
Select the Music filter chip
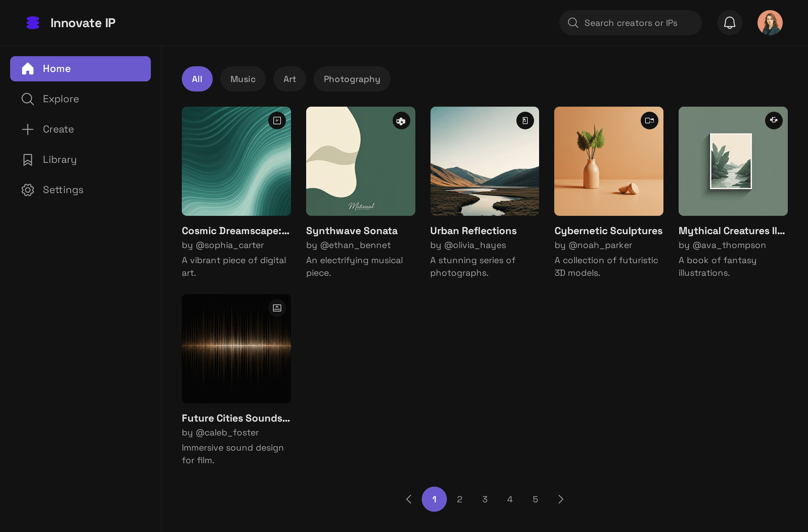coord(243,79)
